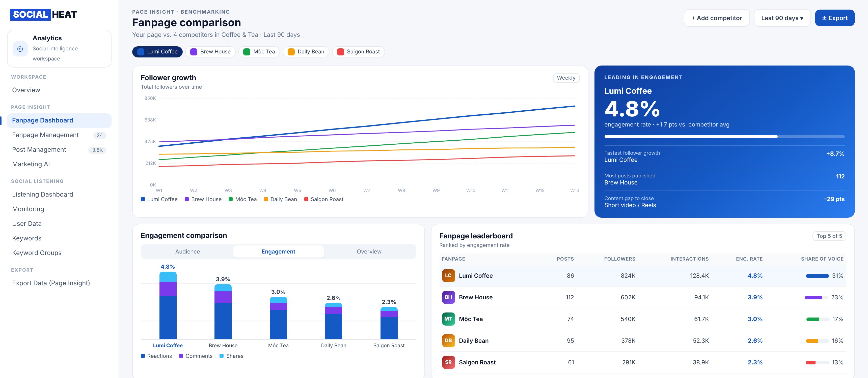Open Listening Dashboard

click(59, 195)
